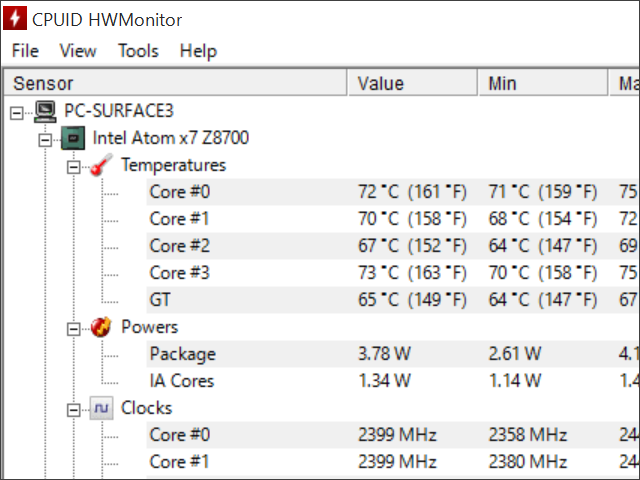
Task: Click min value 71 °C (159 °F)
Action: 543,192
